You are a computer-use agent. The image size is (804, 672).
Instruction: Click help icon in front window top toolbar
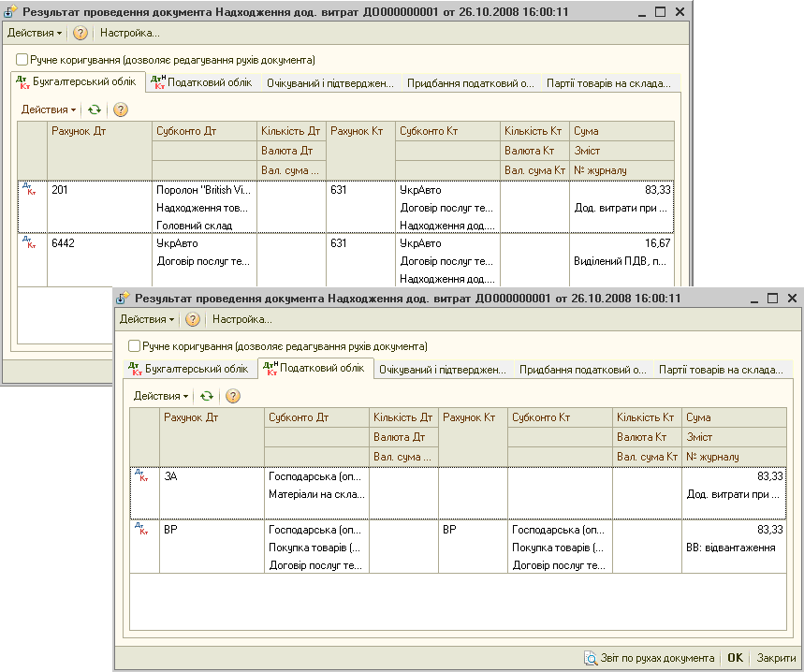[x=192, y=319]
